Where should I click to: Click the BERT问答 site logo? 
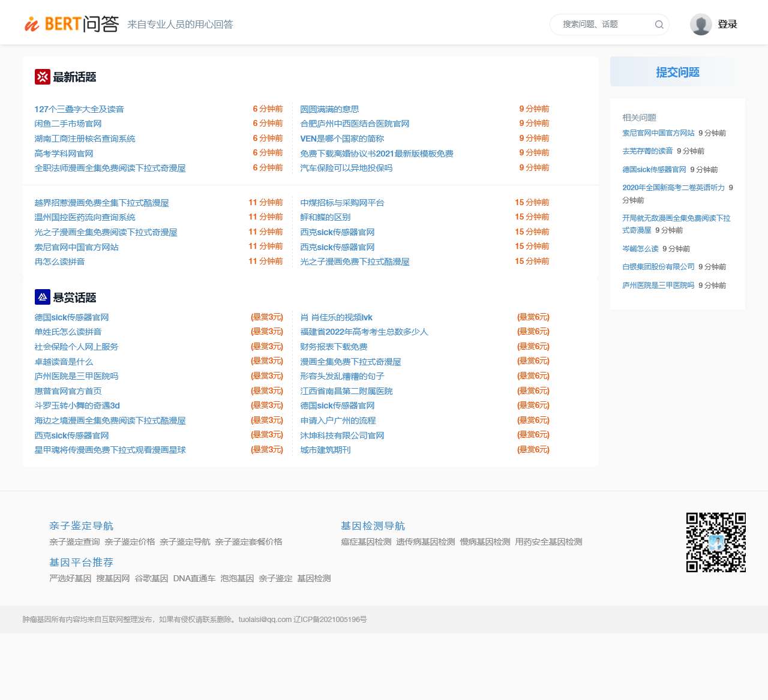[71, 24]
